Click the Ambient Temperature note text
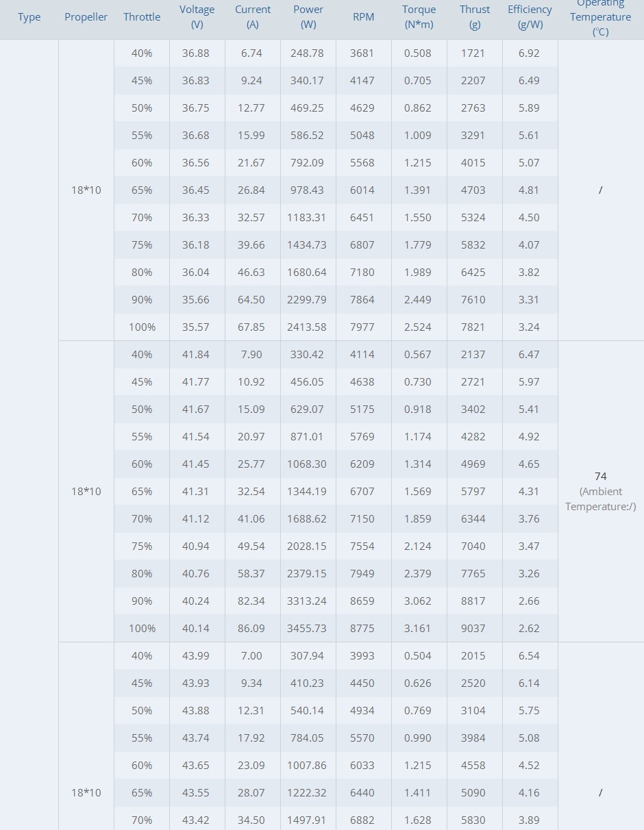The height and width of the screenshot is (830, 644). coord(601,499)
